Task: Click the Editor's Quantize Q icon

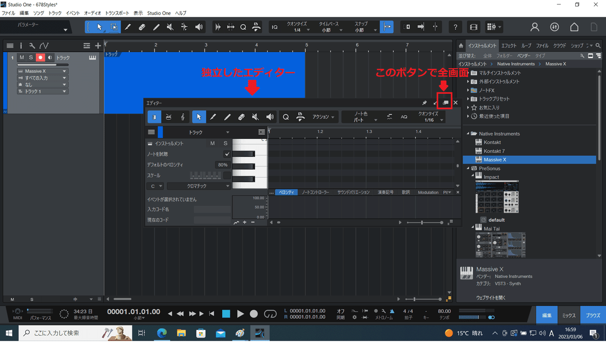Action: 286,117
